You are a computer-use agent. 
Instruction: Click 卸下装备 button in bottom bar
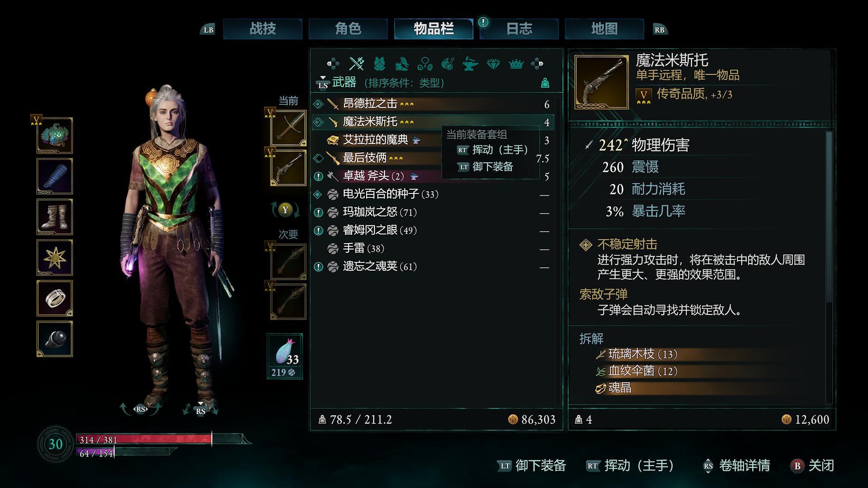532,465
